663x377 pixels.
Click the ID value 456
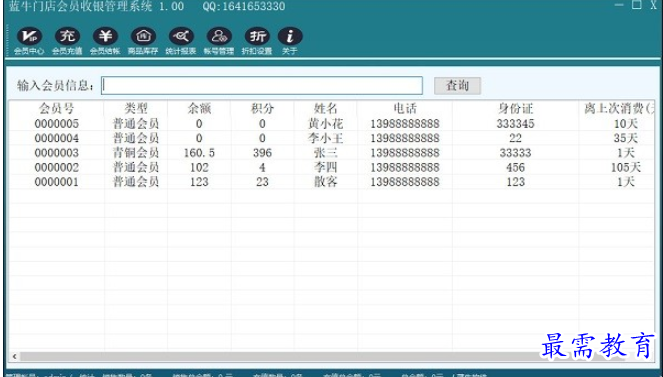pos(515,167)
